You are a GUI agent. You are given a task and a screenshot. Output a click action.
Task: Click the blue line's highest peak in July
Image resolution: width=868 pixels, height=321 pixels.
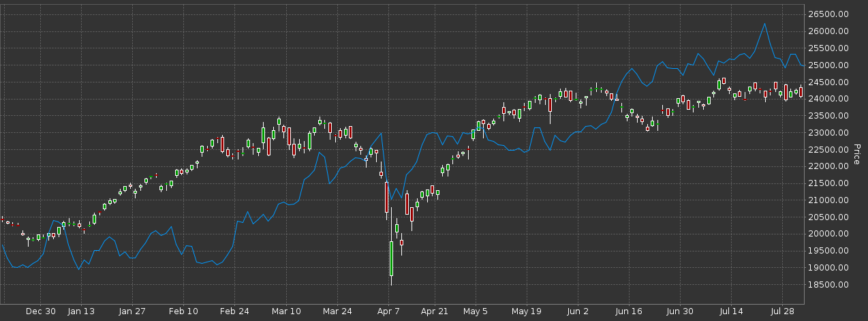click(764, 24)
